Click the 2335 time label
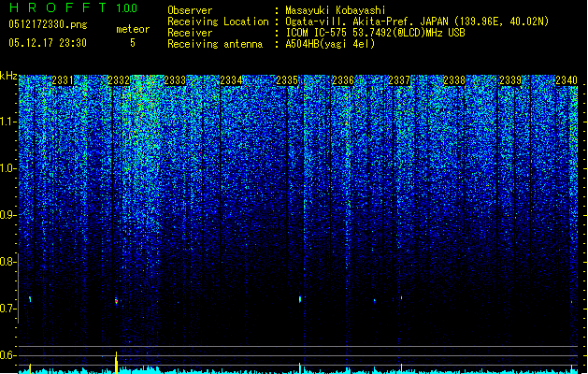The image size is (588, 374). click(x=287, y=80)
